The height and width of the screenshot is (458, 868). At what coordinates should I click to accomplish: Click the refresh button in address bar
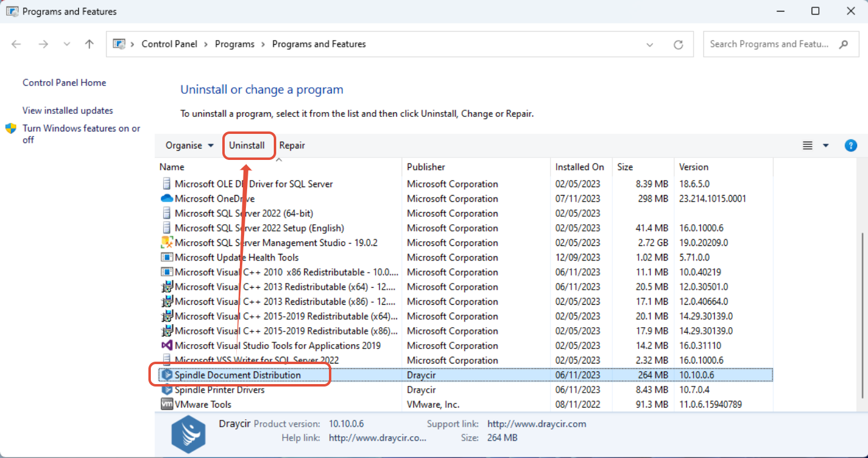[678, 44]
